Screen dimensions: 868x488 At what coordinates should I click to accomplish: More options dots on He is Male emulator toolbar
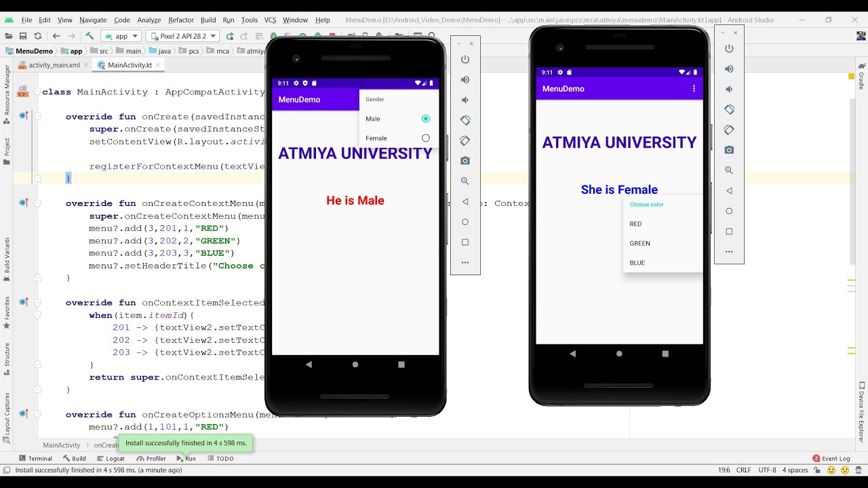[x=465, y=262]
